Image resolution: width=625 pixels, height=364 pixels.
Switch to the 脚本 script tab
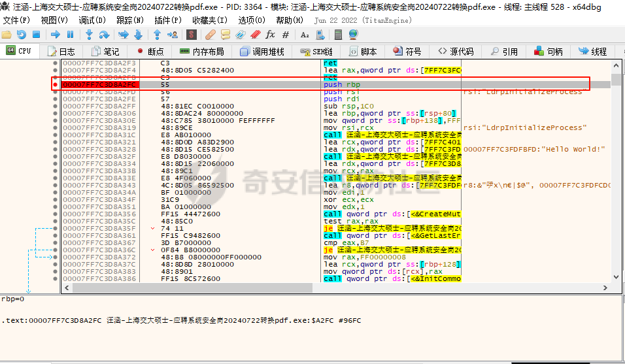click(x=363, y=52)
